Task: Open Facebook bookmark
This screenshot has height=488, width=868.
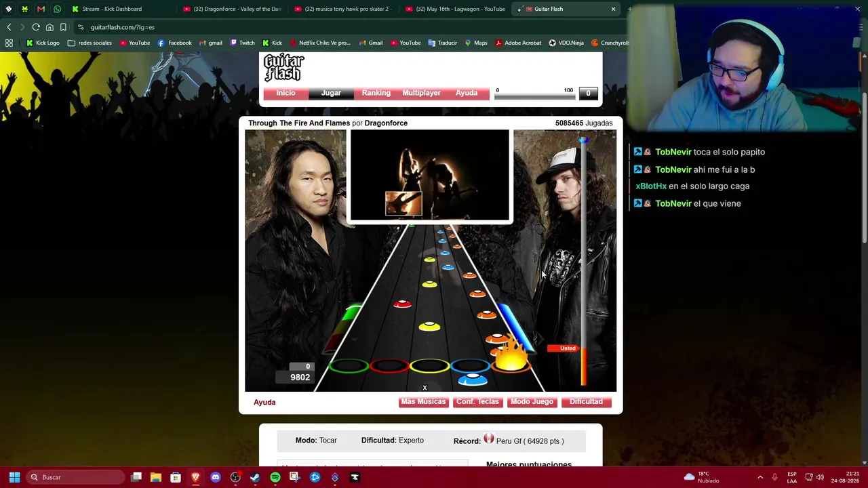Action: click(x=174, y=43)
